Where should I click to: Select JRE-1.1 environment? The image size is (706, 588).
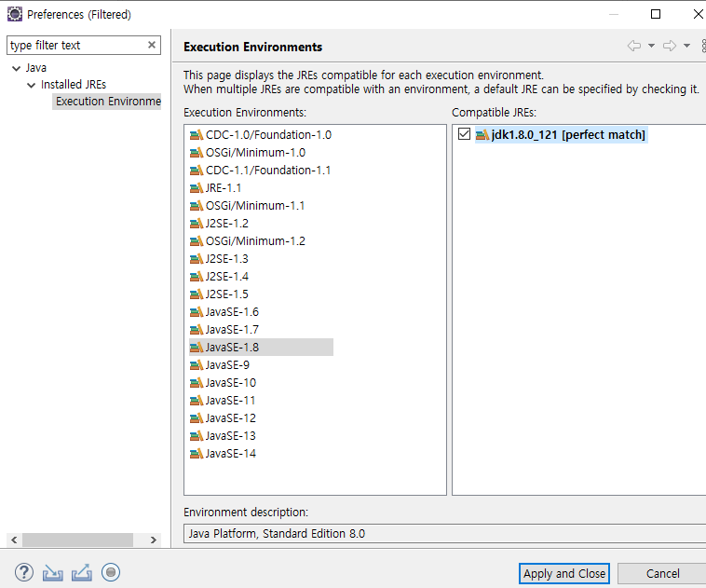(x=216, y=188)
